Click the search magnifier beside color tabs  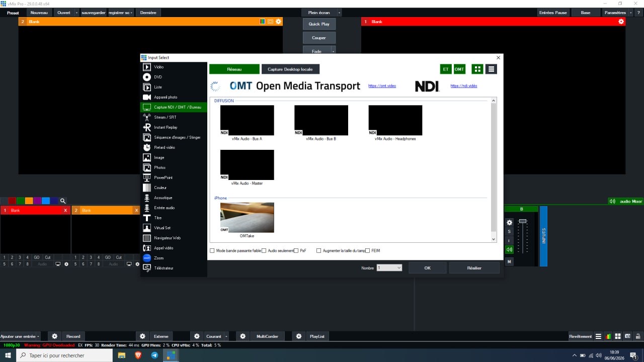pyautogui.click(x=63, y=201)
